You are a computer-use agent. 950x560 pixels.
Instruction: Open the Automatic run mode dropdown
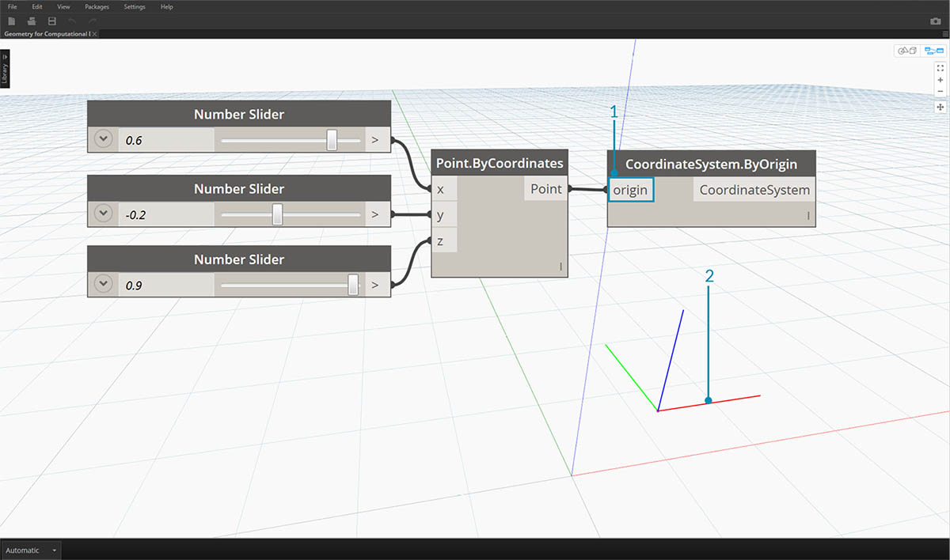(30, 550)
